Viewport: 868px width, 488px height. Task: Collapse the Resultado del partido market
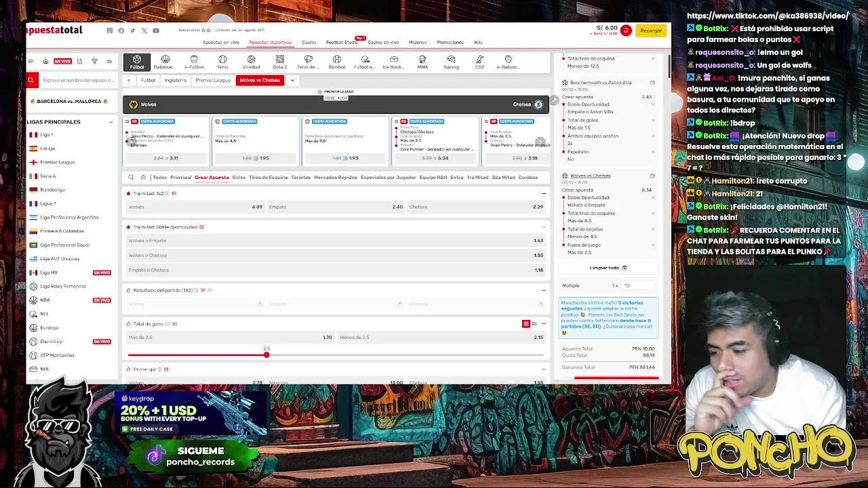pyautogui.click(x=543, y=290)
